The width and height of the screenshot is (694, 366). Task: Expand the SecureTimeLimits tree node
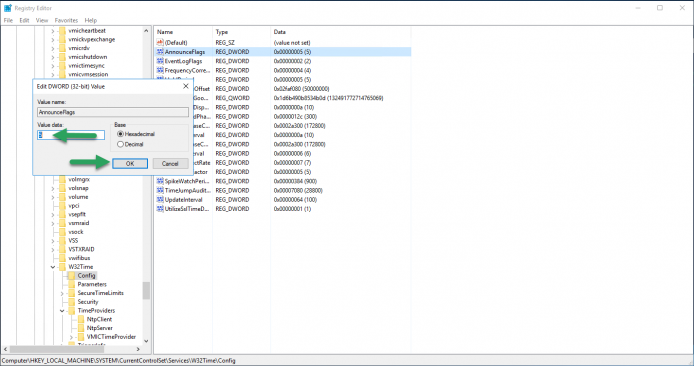[62, 293]
